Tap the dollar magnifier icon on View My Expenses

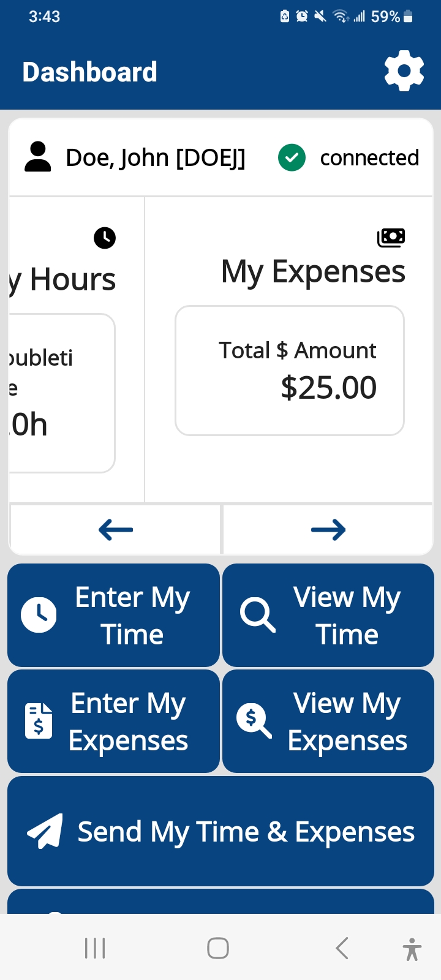click(x=254, y=720)
